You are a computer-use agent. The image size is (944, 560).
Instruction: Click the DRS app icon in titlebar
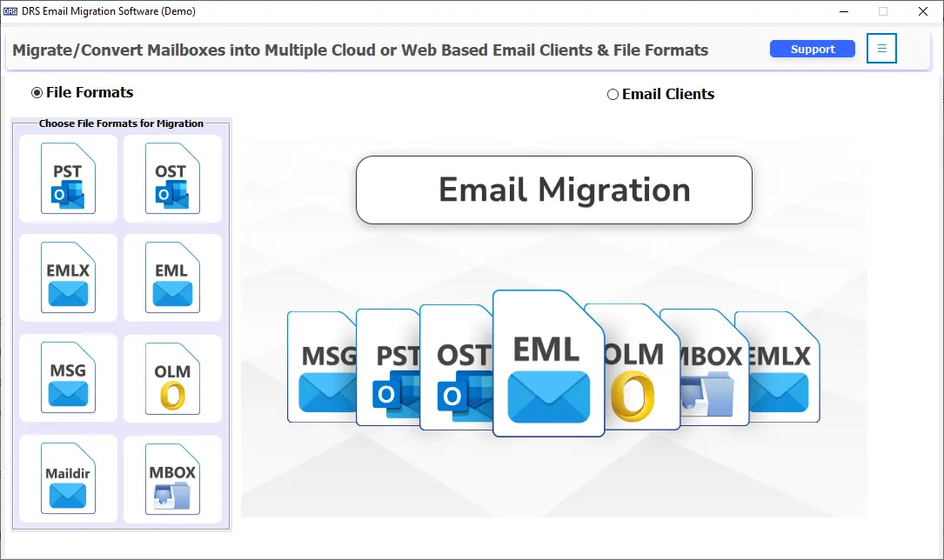[x=11, y=11]
